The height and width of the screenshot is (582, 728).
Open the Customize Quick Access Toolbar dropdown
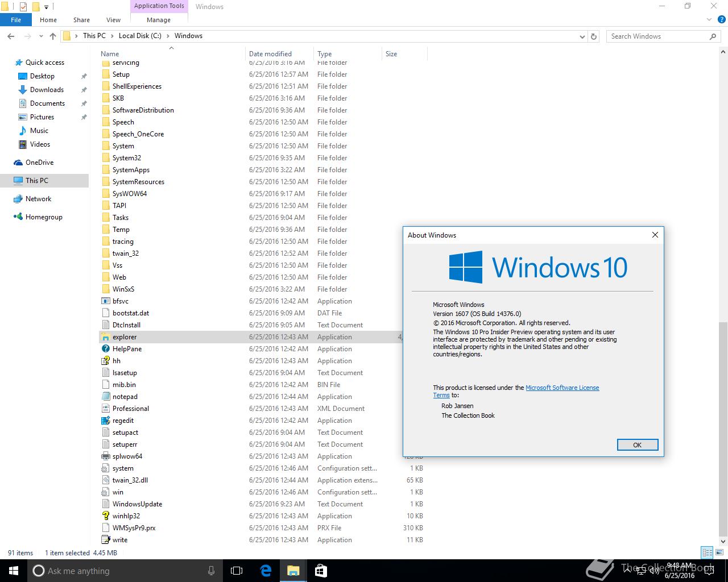pos(46,7)
